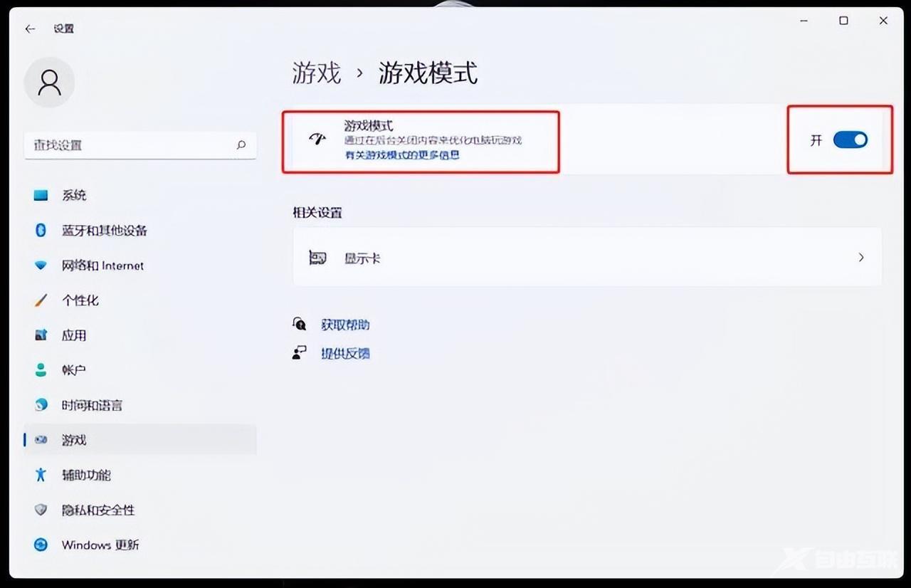Turn off the 游戏模式 toggle switch
The image size is (911, 588).
click(x=851, y=140)
